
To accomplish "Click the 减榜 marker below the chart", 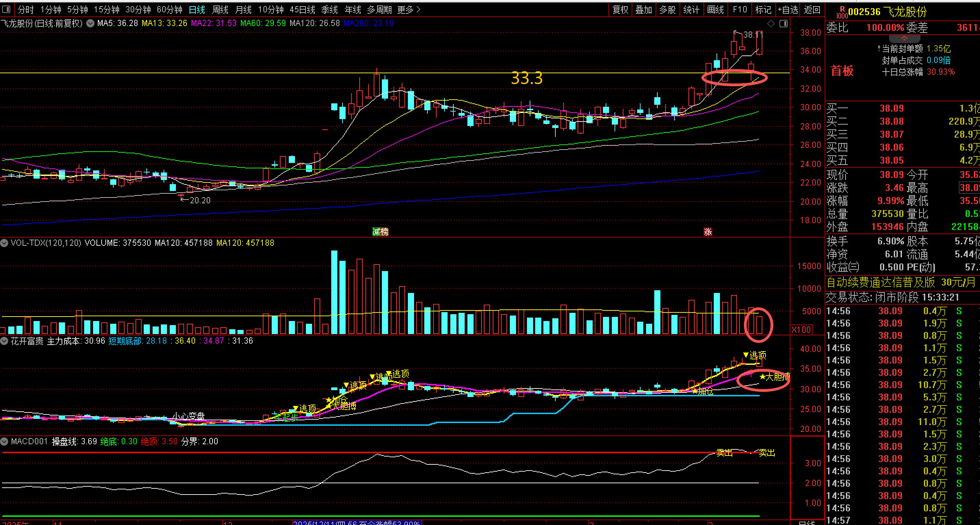I will (x=380, y=232).
